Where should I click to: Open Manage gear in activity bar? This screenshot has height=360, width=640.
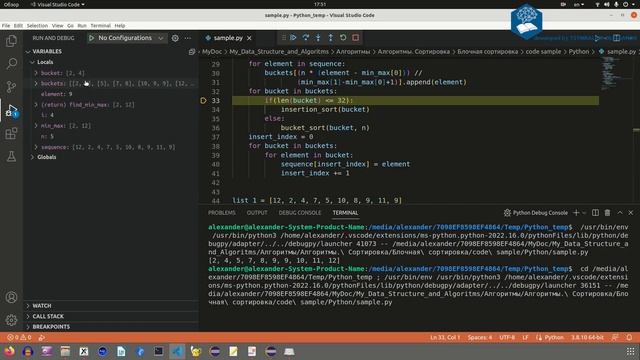click(x=11, y=320)
